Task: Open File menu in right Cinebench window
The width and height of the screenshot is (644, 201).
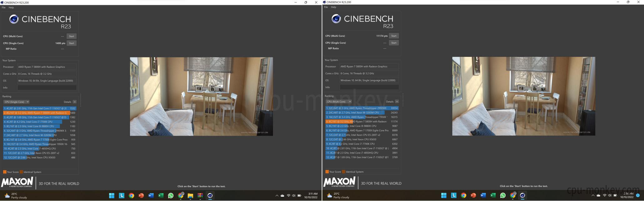Action: 326,7
